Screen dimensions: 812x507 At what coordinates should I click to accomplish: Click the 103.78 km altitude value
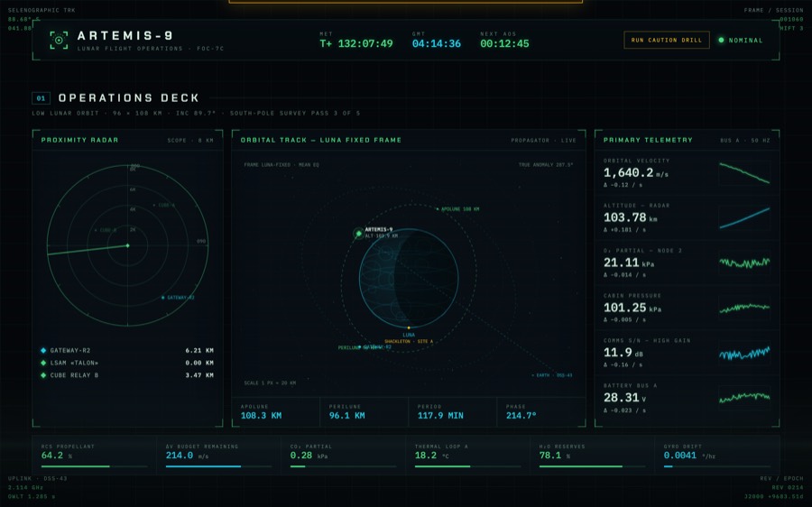(x=631, y=218)
